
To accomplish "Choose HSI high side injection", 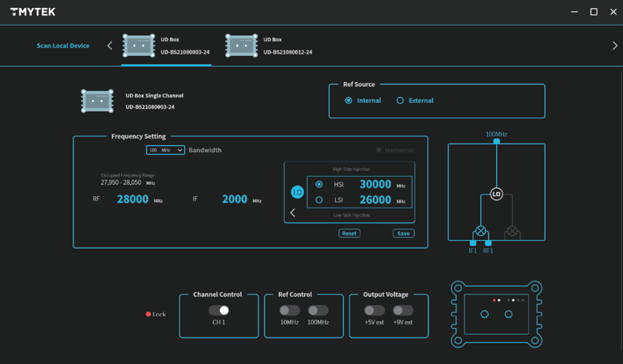I will (319, 184).
